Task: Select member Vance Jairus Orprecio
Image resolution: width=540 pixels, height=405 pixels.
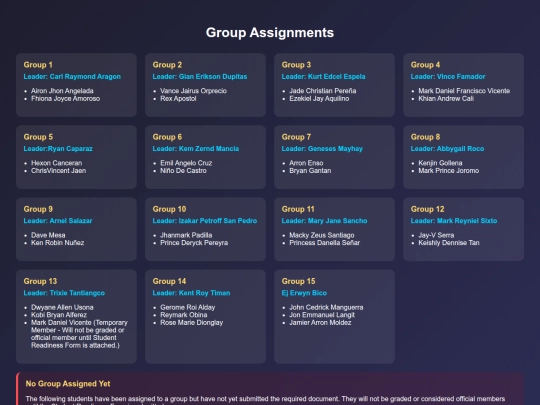Action: pyautogui.click(x=193, y=91)
